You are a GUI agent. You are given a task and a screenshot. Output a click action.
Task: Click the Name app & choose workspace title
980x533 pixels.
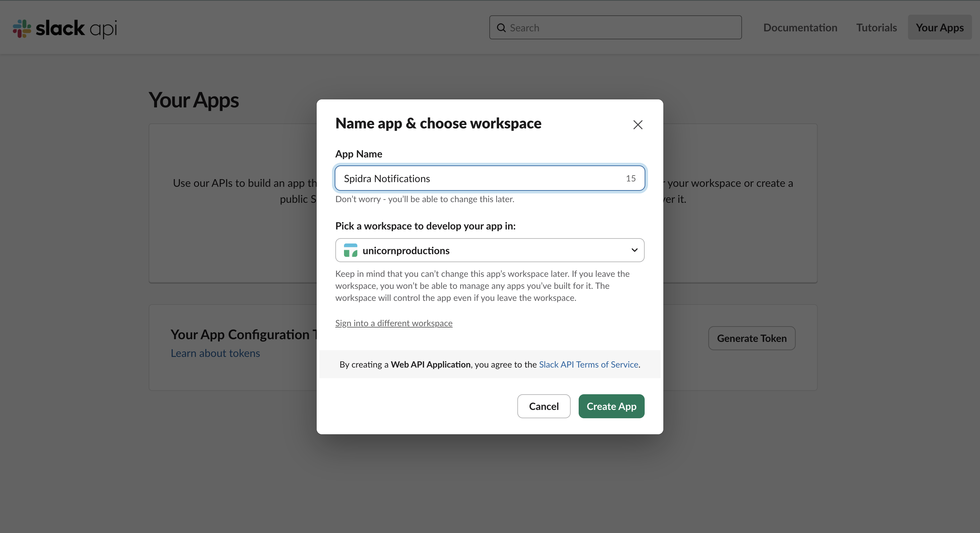click(x=438, y=123)
